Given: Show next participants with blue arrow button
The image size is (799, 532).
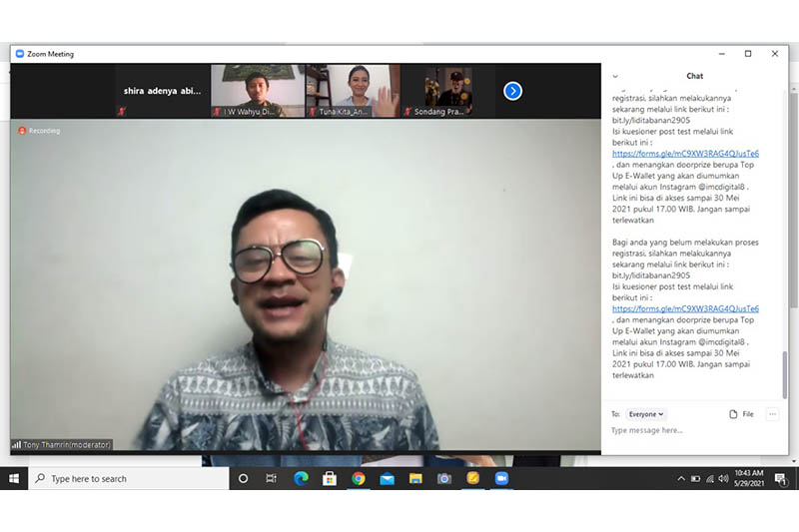Looking at the screenshot, I should pos(512,91).
